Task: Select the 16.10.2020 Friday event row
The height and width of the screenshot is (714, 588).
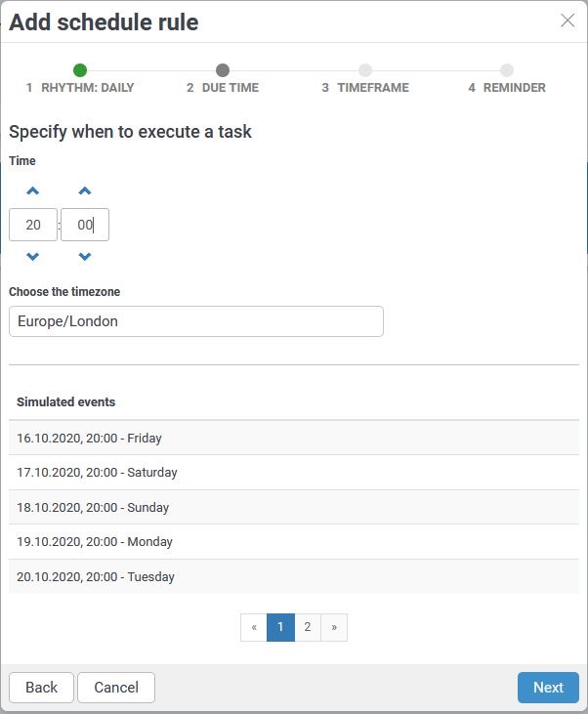Action: [x=294, y=438]
